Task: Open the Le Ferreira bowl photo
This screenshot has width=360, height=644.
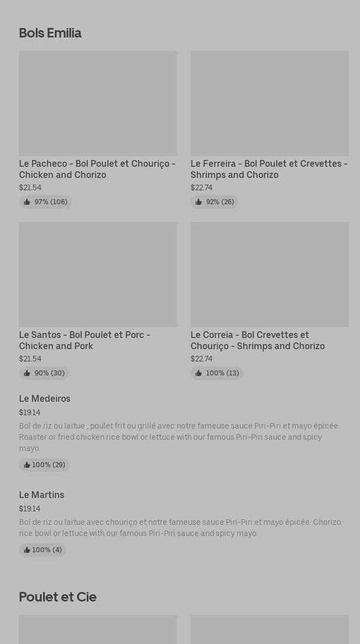Action: point(269,104)
